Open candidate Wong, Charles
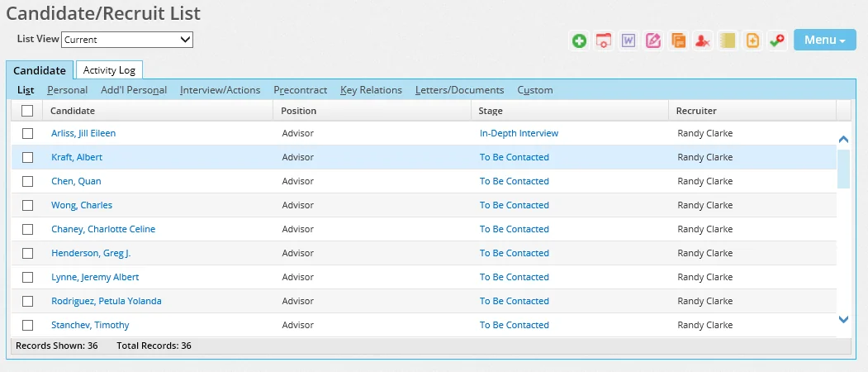This screenshot has height=372, width=868. tap(82, 204)
